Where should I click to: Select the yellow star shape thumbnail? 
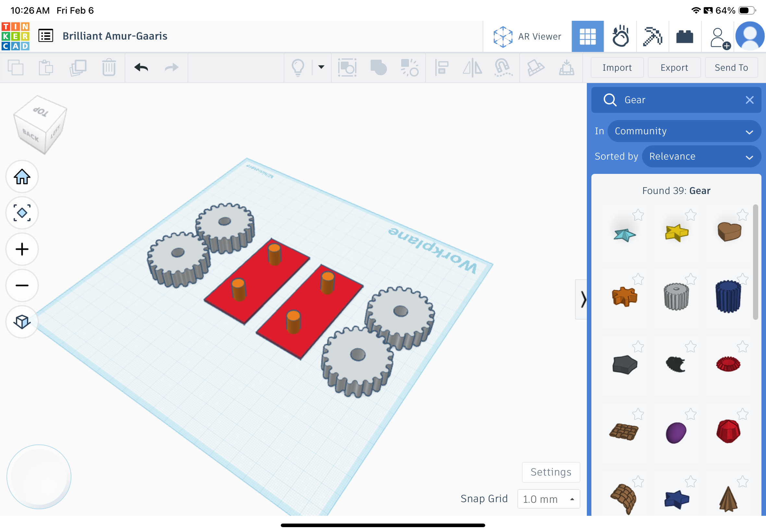676,233
